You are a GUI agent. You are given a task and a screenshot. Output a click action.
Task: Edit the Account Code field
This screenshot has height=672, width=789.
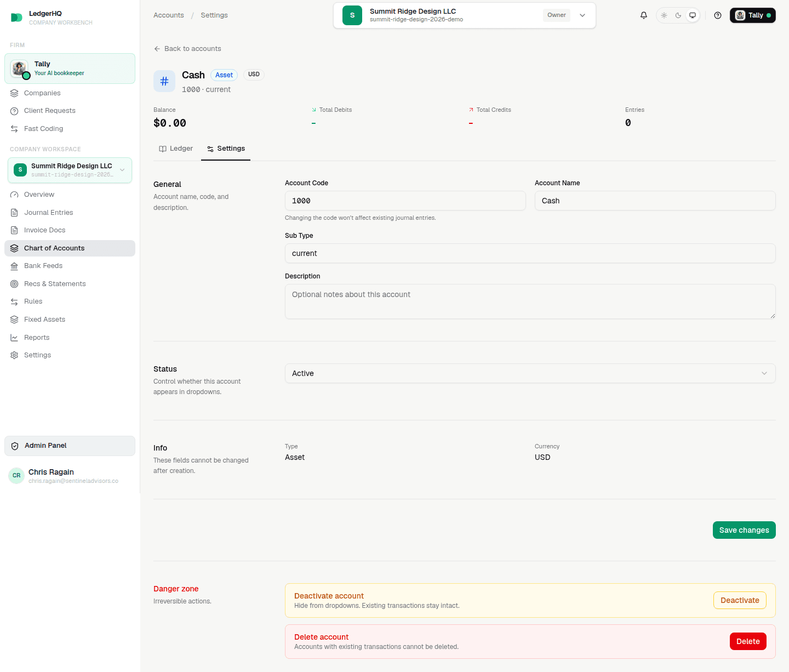tap(405, 201)
